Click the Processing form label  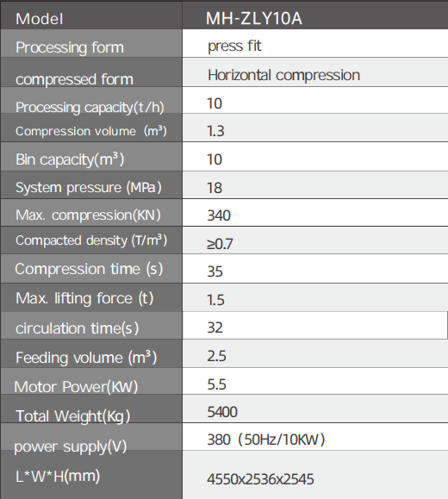click(x=70, y=47)
